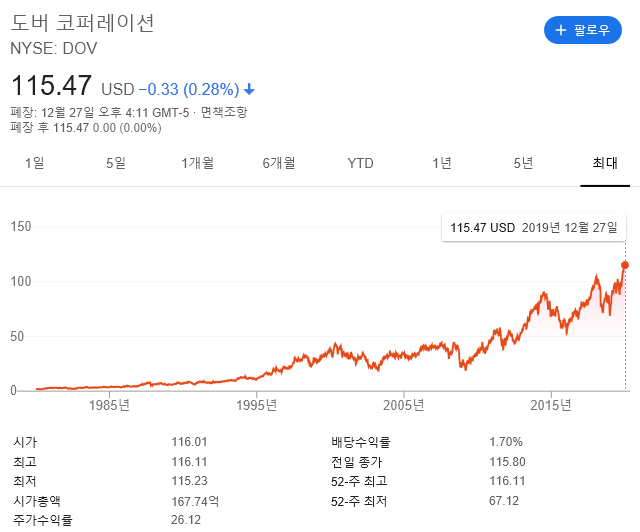Switch chart to 1개월 range
640x532 pixels.
tap(198, 163)
